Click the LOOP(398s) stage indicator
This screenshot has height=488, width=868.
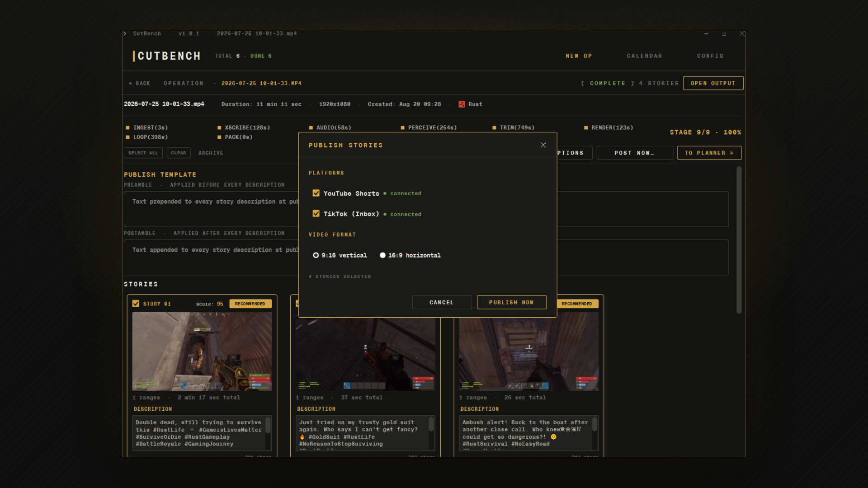146,137
